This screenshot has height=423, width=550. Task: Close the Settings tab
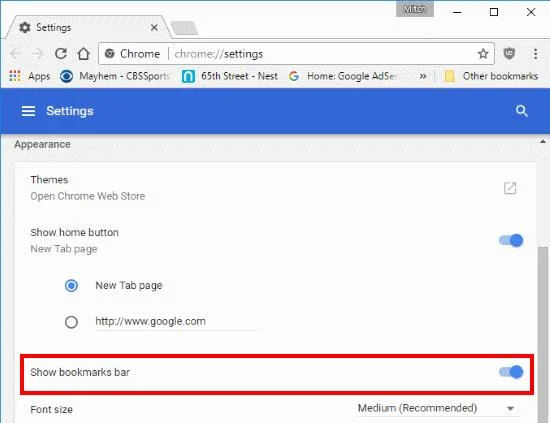click(154, 27)
